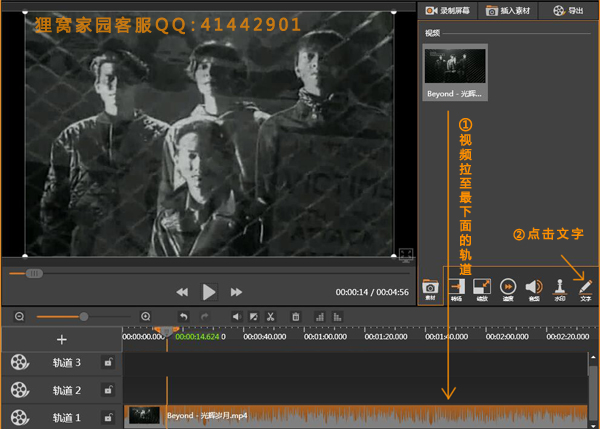Screen dimensions: 600x429
Task: Click the timeline zoom slider handle
Action: click(x=84, y=317)
